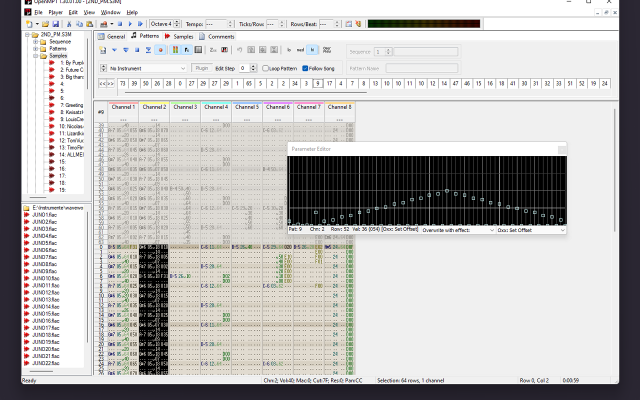Screen dimensions: 640x400
Task: Toggle overflow paste icon in pattern toolbar
Action: pyautogui.click(x=327, y=50)
